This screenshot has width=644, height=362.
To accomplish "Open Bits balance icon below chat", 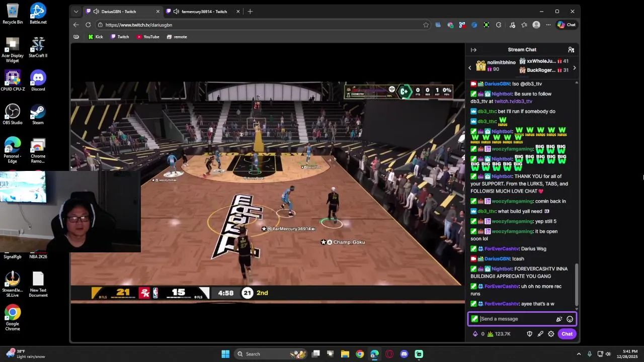I will [x=475, y=334].
